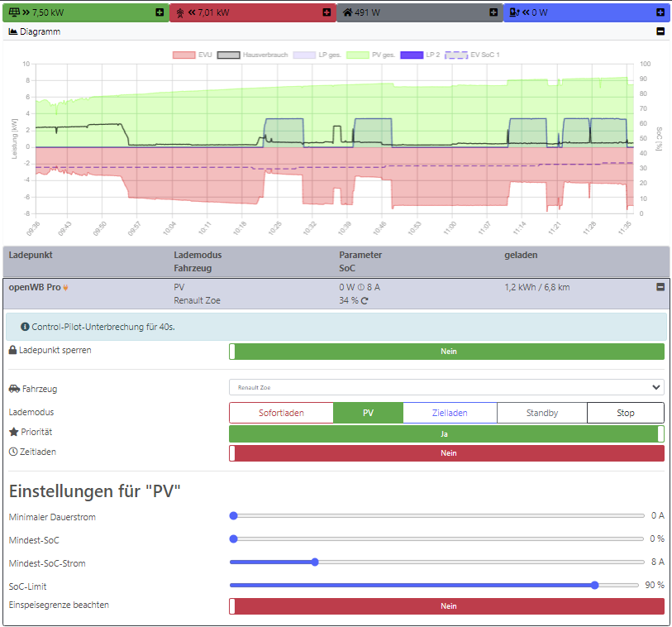This screenshot has width=672, height=627.
Task: Click the solar panel icon in the green card
Action: tap(14, 12)
